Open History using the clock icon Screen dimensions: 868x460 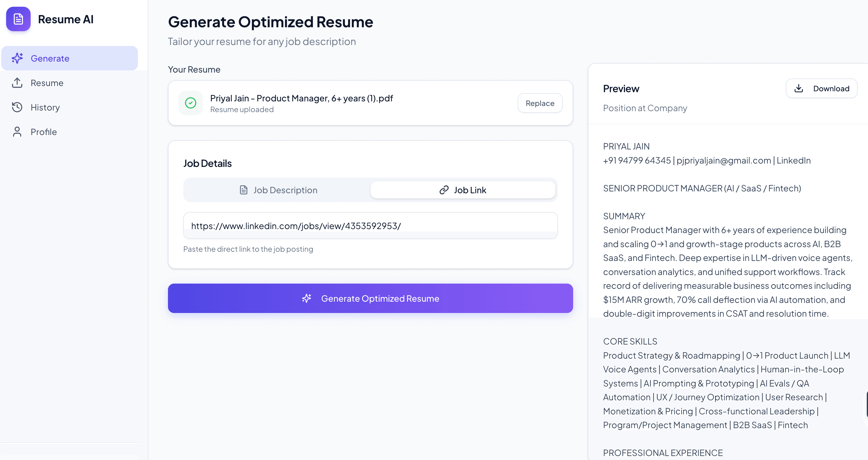click(x=17, y=107)
